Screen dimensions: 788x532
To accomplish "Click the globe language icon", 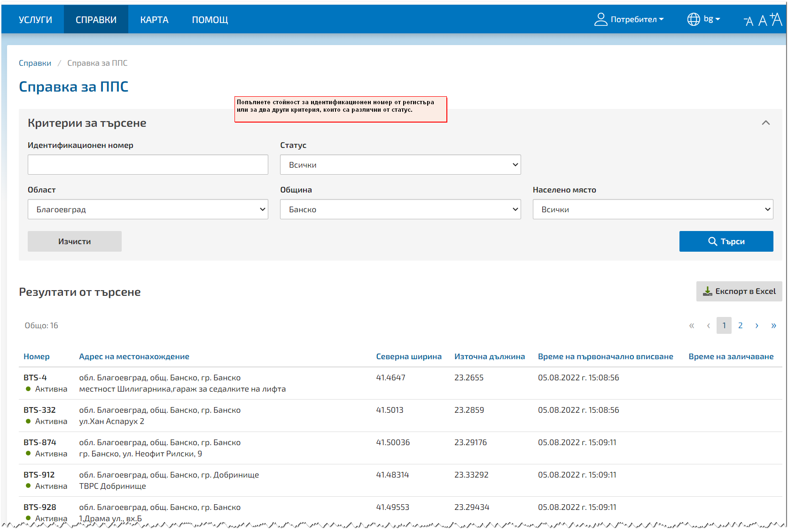I will [694, 19].
